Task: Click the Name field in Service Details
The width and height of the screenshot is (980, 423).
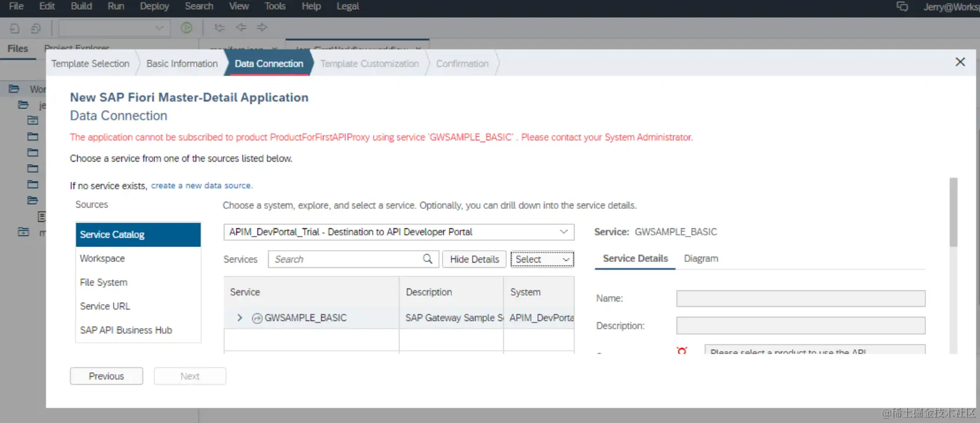Action: [x=801, y=299]
